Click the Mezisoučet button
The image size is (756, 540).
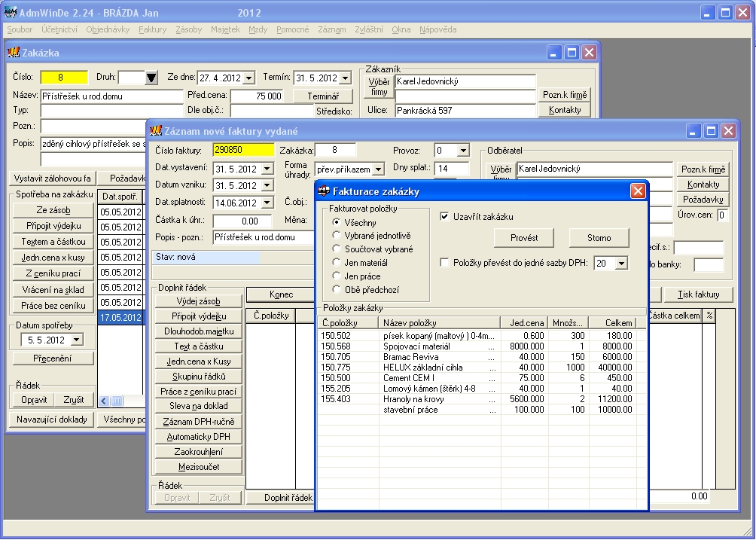(x=199, y=467)
